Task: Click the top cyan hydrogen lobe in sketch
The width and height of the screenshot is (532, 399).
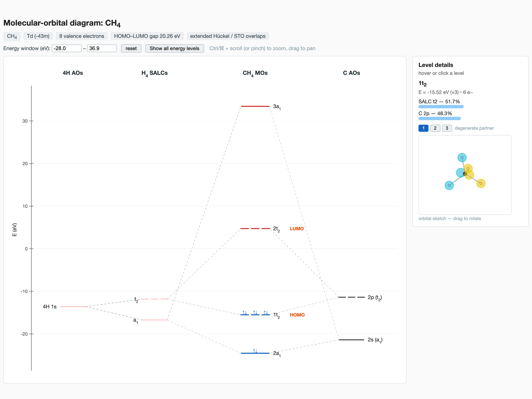Action: click(x=462, y=158)
